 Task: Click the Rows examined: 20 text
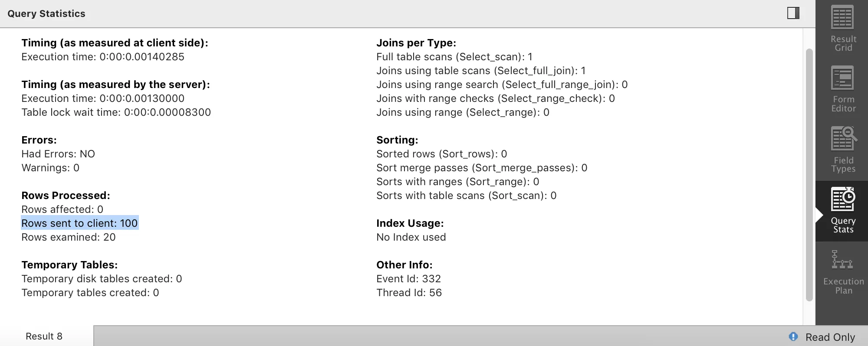[x=69, y=237]
